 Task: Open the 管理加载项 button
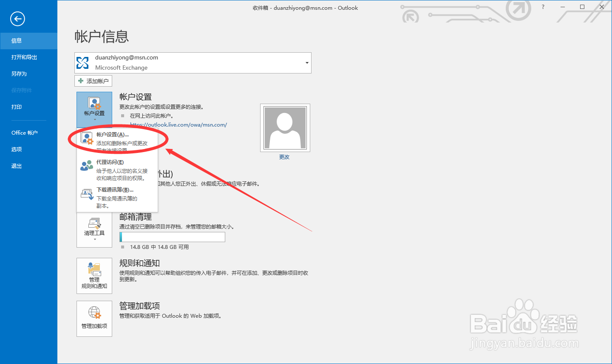(x=94, y=319)
